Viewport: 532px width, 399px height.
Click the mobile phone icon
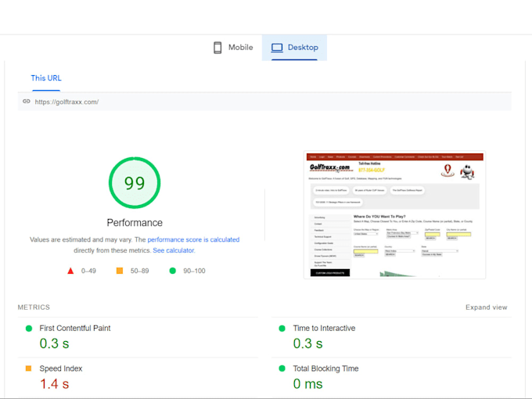(217, 48)
